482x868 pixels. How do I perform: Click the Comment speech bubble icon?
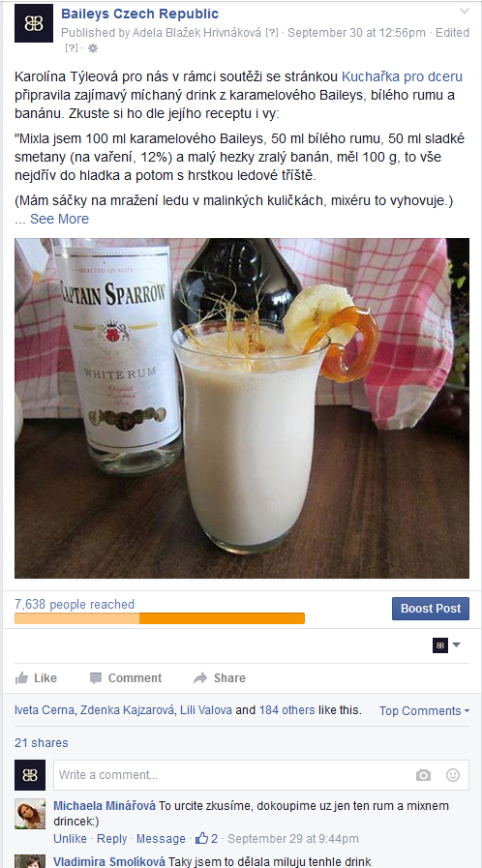click(96, 678)
